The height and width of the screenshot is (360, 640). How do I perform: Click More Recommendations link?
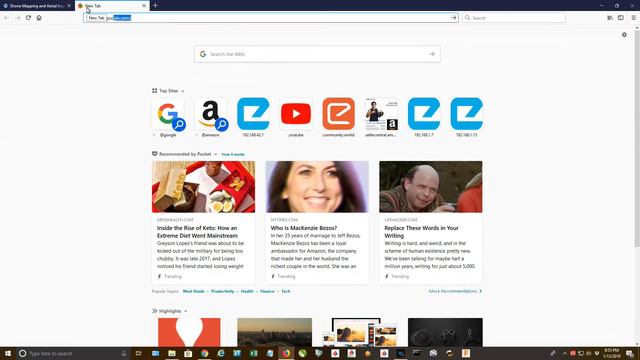click(x=455, y=291)
